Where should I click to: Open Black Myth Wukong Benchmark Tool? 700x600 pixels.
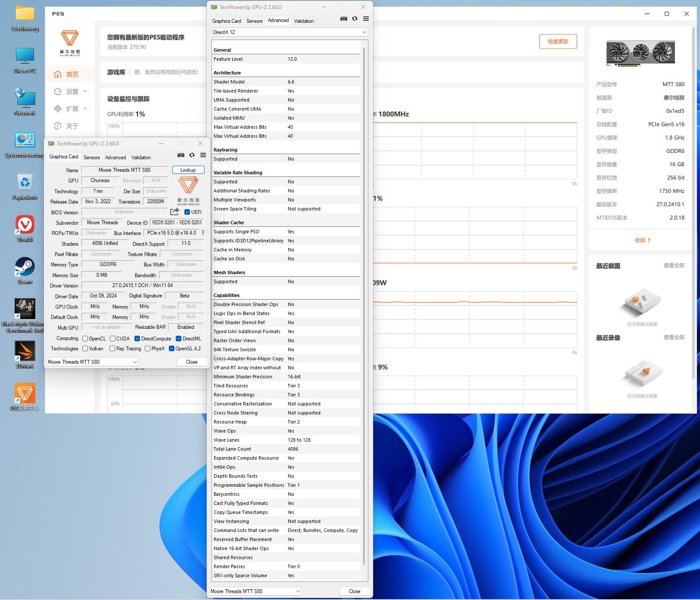[25, 315]
